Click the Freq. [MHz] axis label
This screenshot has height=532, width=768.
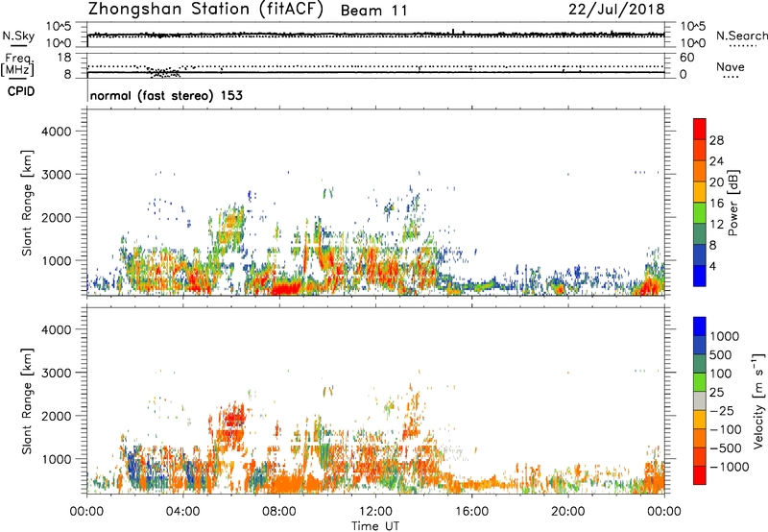click(14, 65)
